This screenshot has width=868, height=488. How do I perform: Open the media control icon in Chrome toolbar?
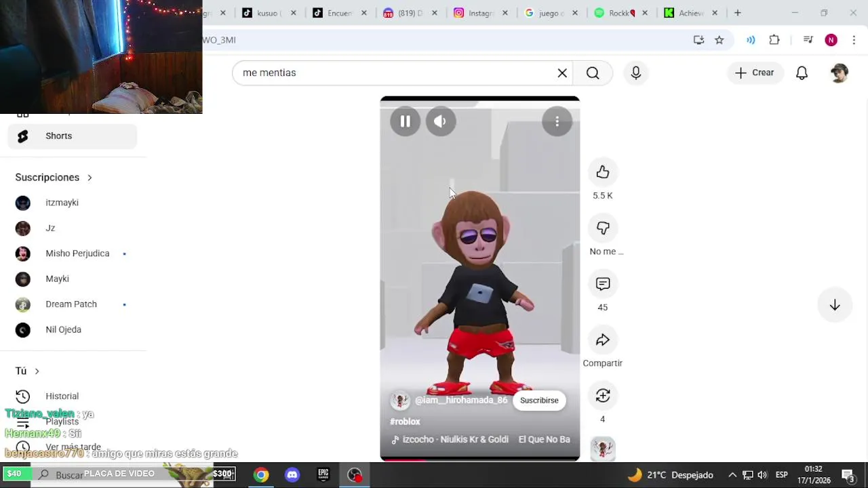tap(808, 40)
